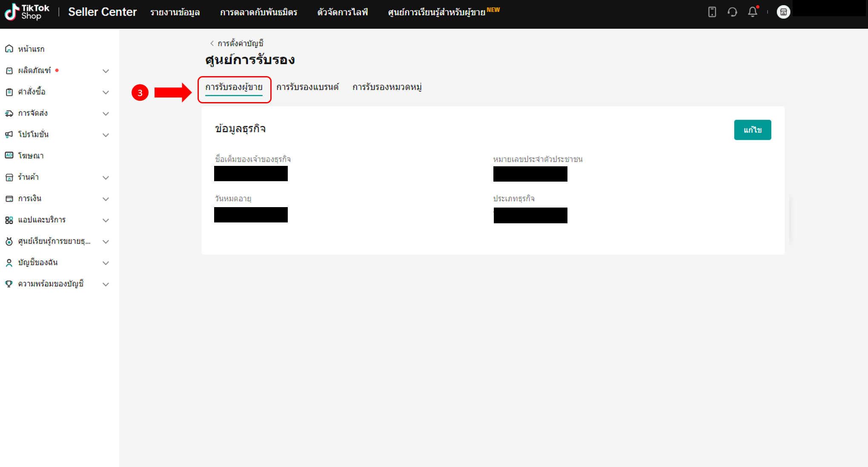
Task: Open รายงานข้อมูล in top navigation
Action: pos(175,12)
